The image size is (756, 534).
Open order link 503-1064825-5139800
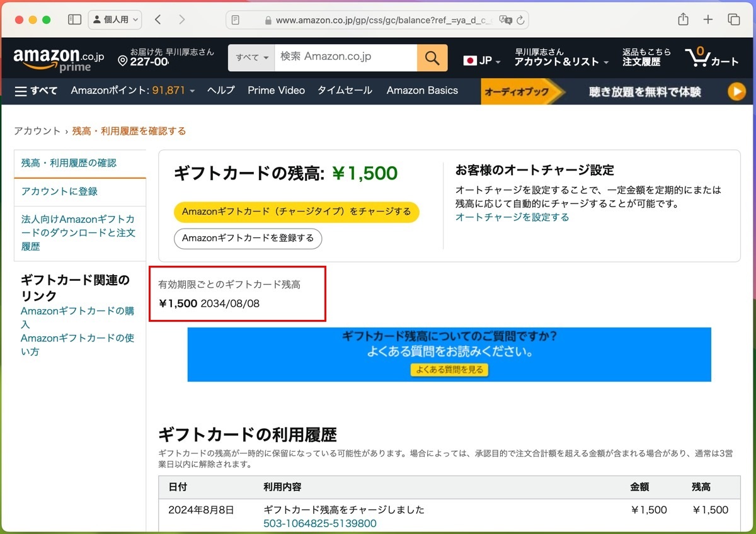click(x=320, y=524)
